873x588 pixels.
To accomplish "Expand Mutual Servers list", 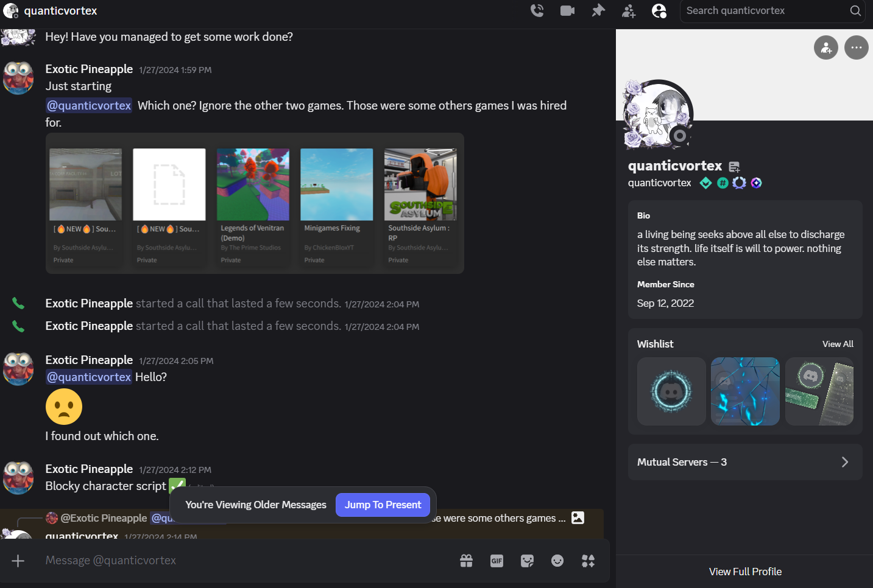I will (745, 462).
